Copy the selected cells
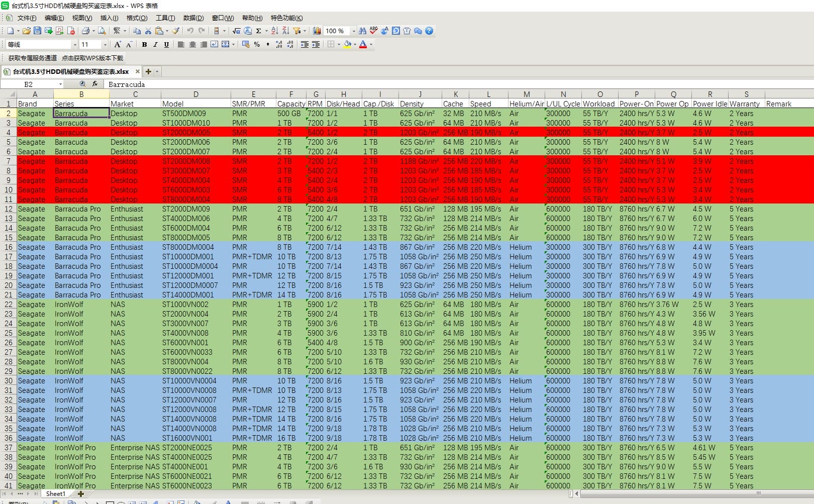The image size is (814, 504). click(137, 31)
